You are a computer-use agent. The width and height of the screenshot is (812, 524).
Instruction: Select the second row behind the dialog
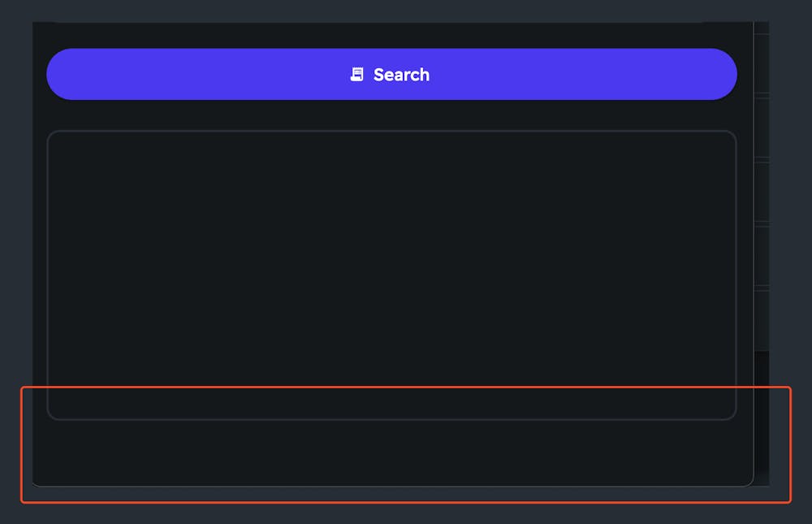762,128
